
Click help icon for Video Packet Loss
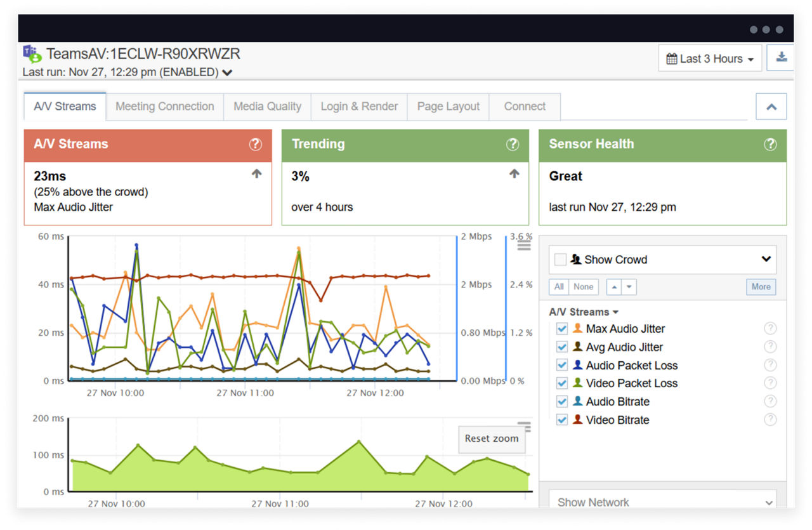click(770, 383)
